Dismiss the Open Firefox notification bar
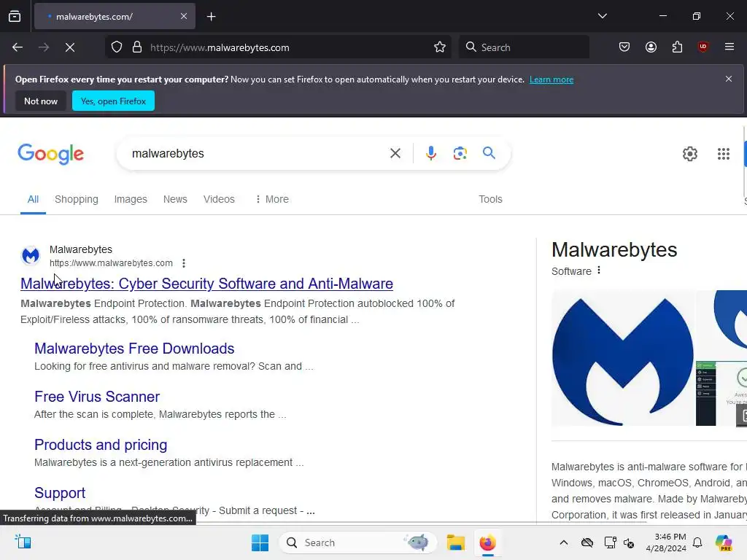The width and height of the screenshot is (747, 560). (729, 79)
